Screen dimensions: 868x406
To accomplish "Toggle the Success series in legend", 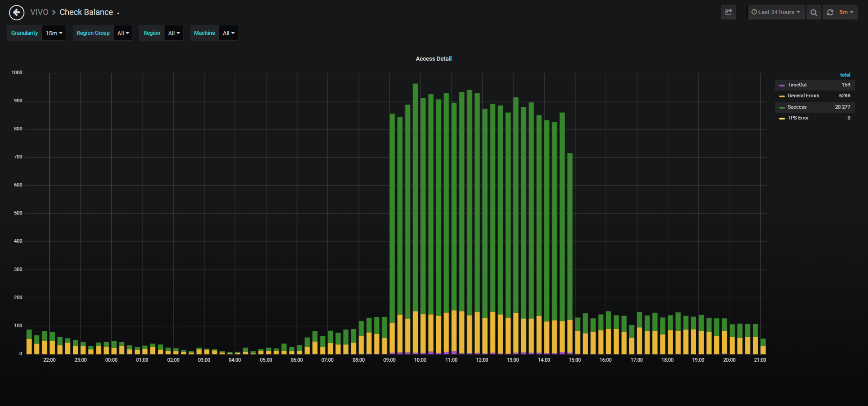I will [x=797, y=107].
